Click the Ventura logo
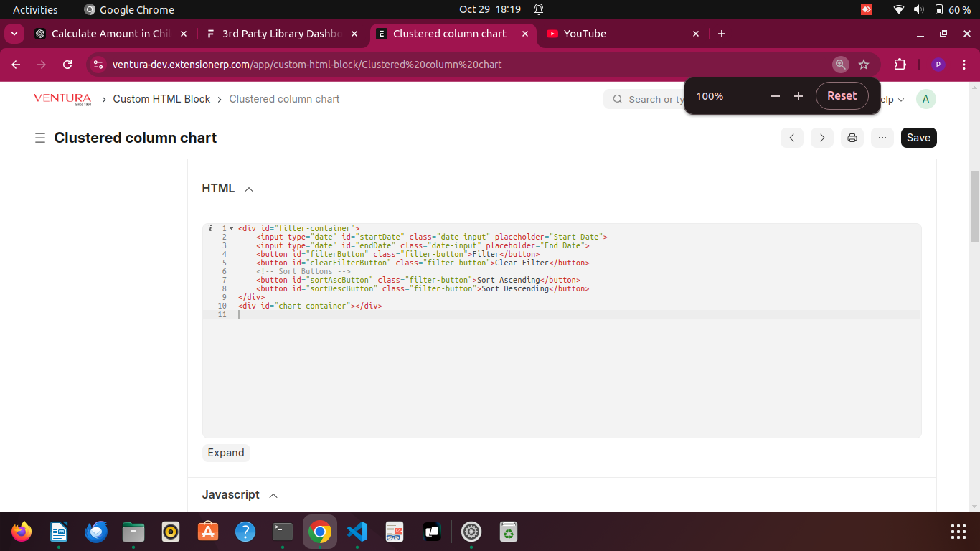 (62, 99)
